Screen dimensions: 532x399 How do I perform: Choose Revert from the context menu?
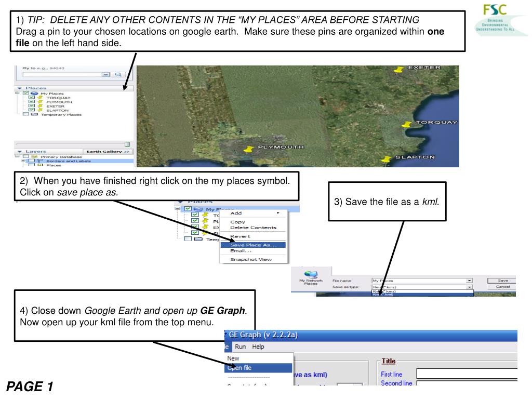tap(254, 236)
